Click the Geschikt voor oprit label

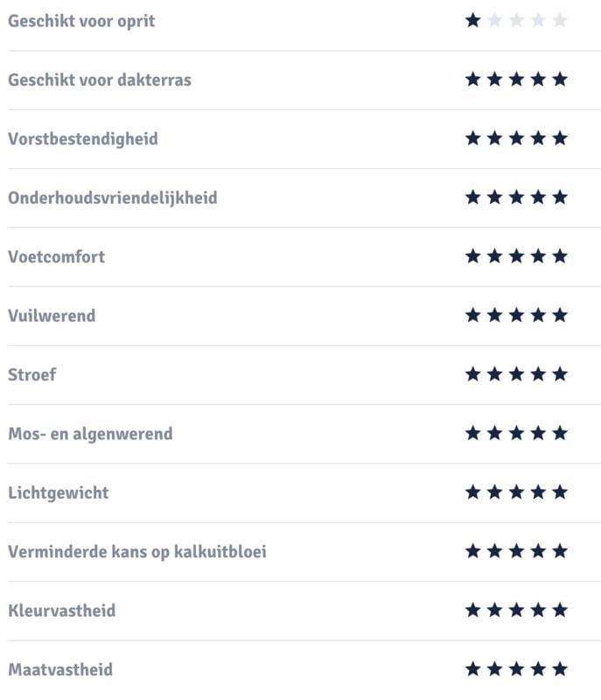(81, 21)
